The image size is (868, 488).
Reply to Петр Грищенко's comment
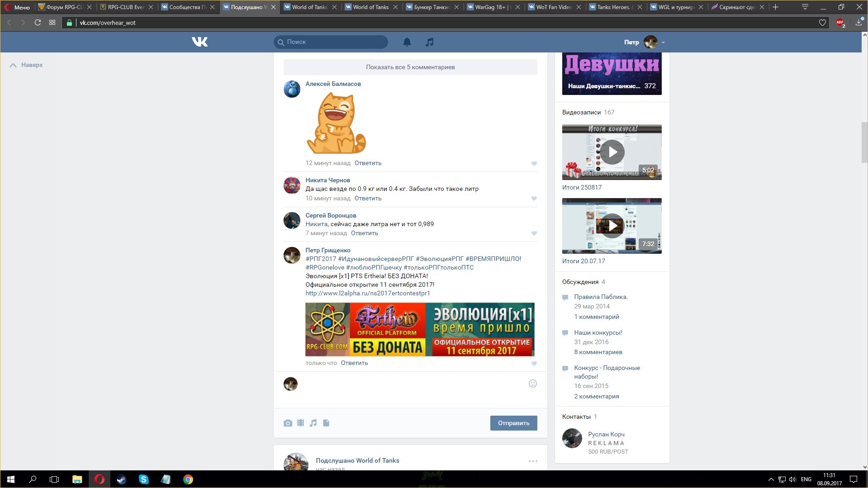354,363
